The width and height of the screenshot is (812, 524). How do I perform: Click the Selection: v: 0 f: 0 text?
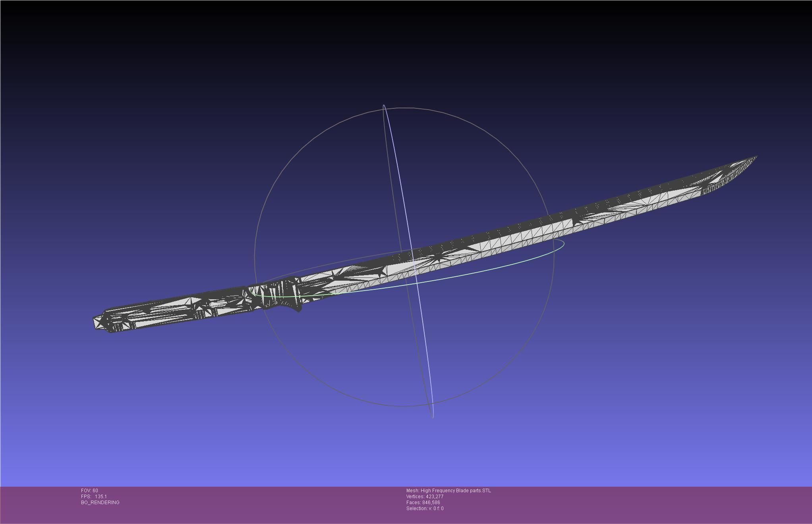[425, 509]
